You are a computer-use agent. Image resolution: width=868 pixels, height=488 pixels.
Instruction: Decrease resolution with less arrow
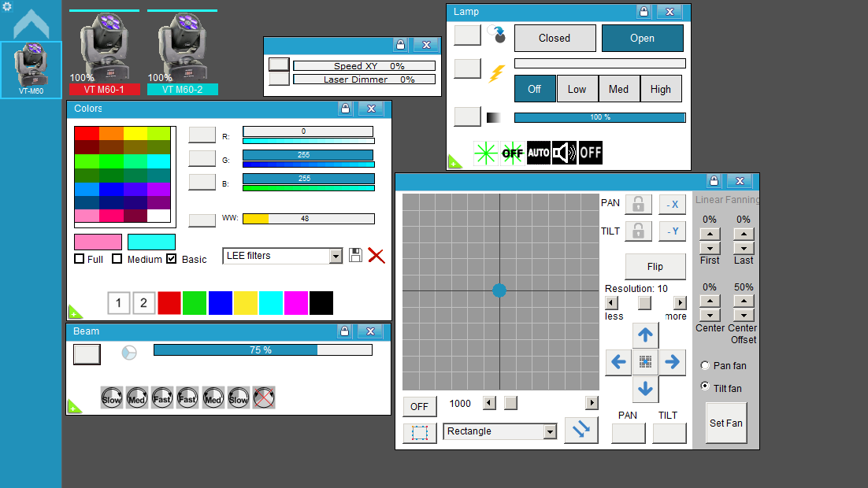tap(611, 303)
